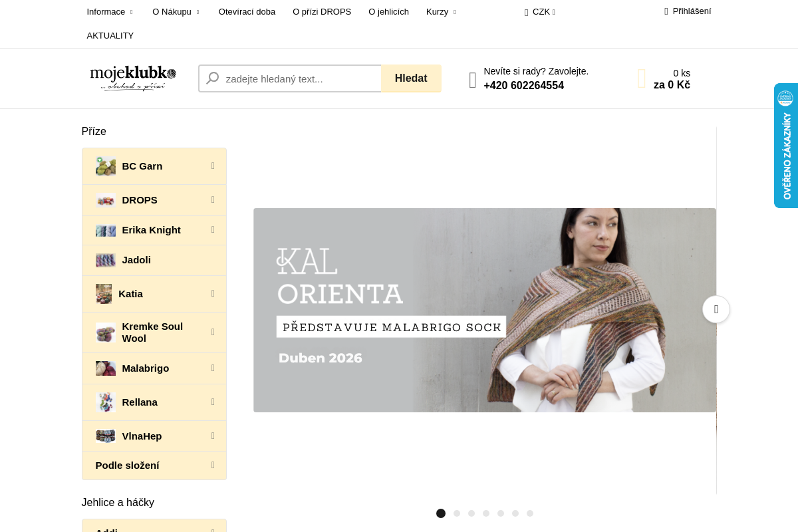
Task: Select the first carousel dot
Action: (441, 513)
